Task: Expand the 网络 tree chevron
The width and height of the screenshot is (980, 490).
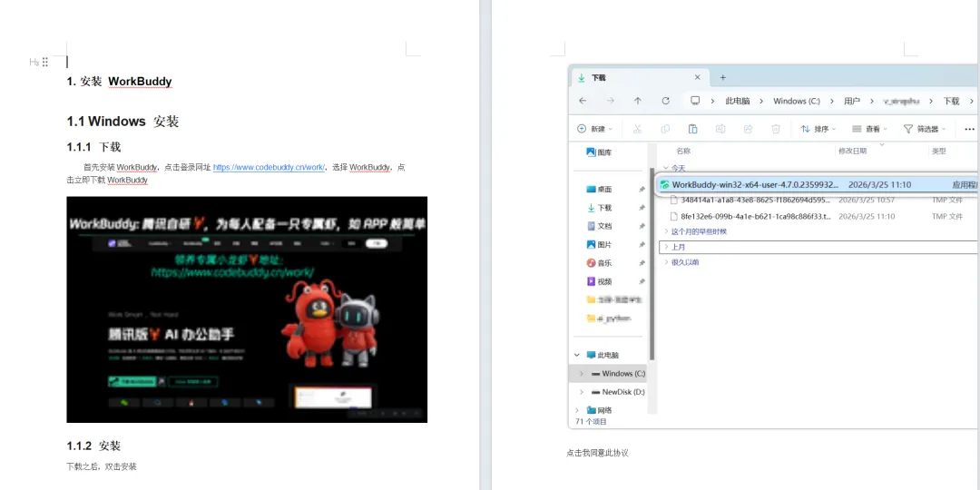Action: pos(576,411)
